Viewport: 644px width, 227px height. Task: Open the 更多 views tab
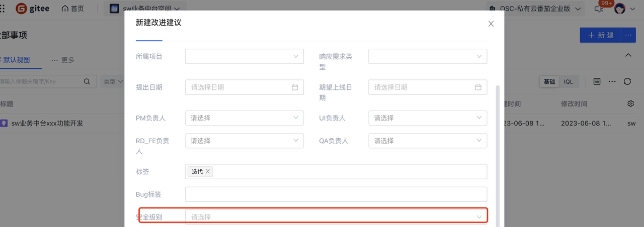click(x=63, y=60)
